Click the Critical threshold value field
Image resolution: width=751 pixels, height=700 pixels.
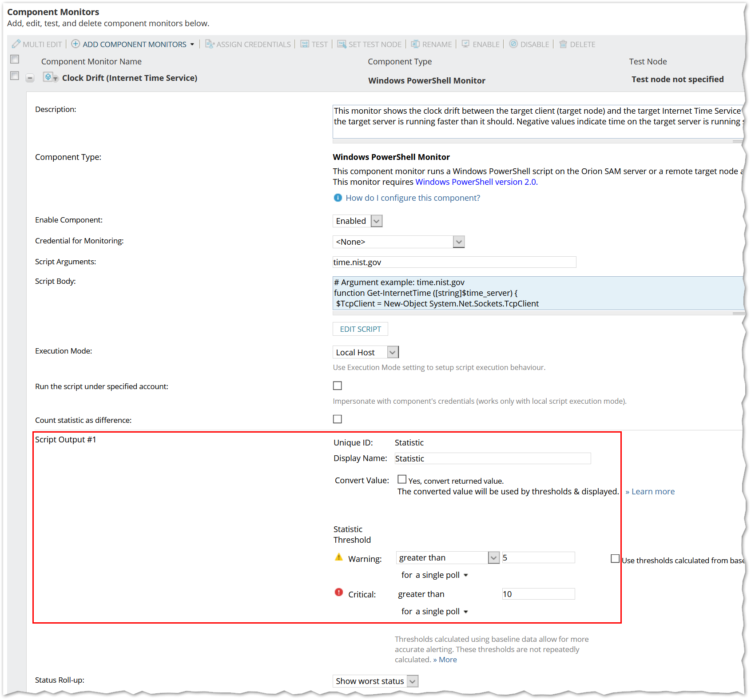(x=538, y=594)
